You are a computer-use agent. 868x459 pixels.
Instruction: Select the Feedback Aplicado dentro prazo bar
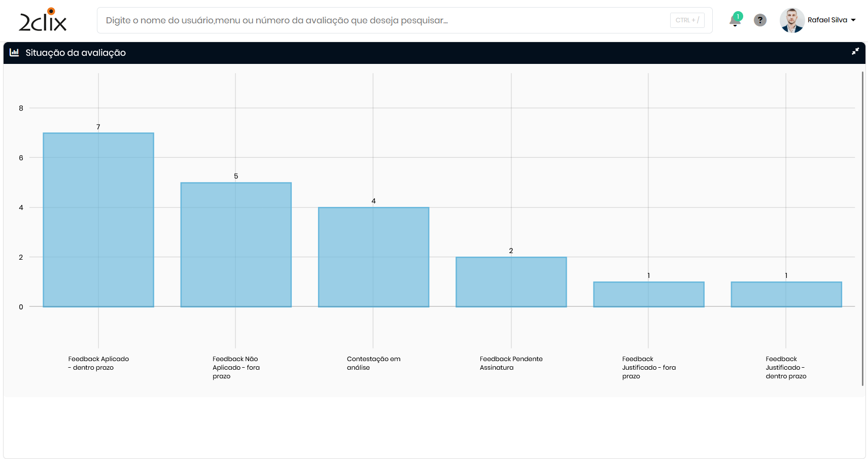(98, 220)
